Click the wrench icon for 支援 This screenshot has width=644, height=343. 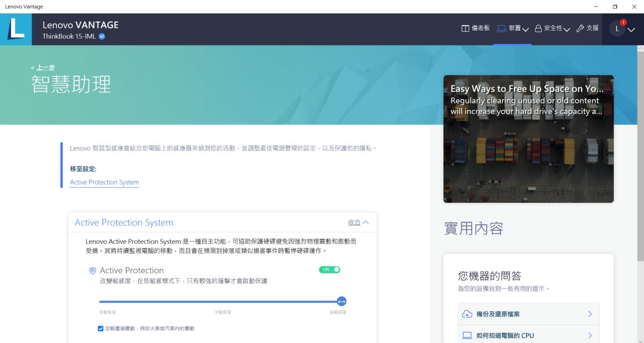[580, 28]
